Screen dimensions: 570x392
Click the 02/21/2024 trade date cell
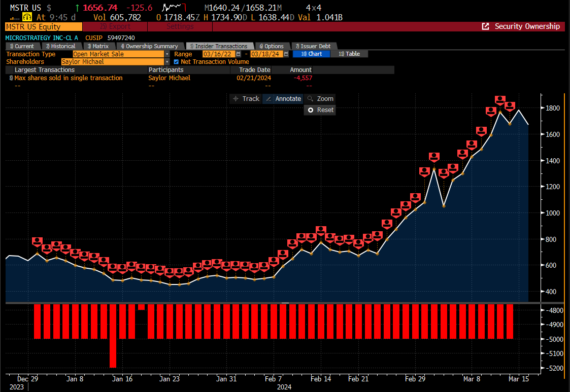click(253, 78)
